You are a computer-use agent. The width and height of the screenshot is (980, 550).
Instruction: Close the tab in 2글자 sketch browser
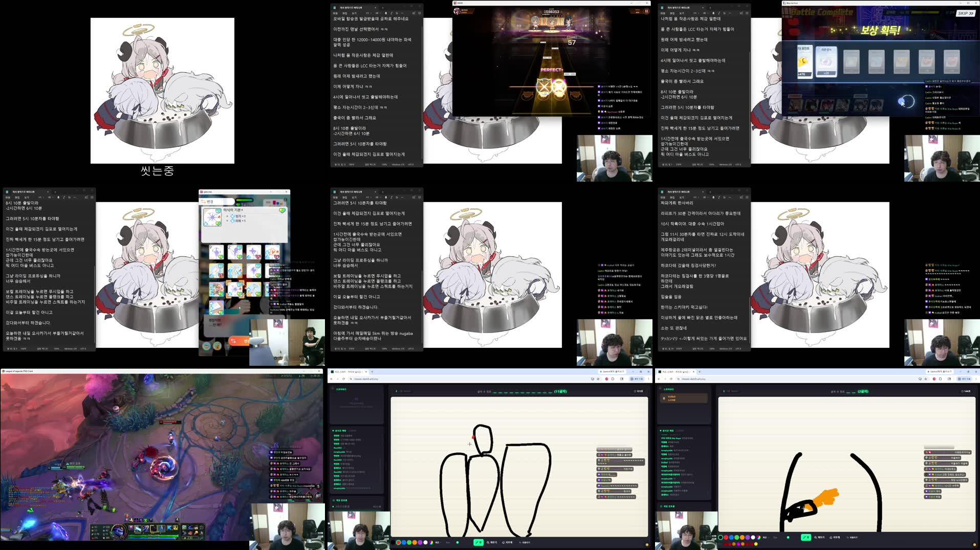coord(694,371)
